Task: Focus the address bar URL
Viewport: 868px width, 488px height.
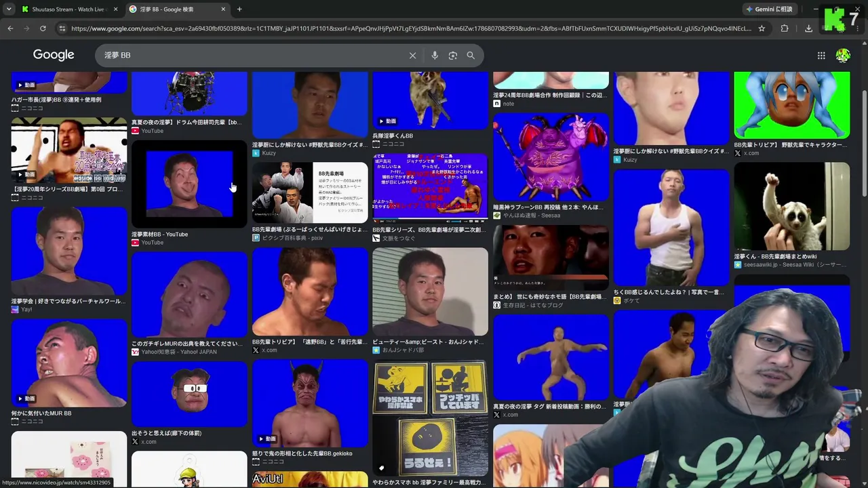Action: pos(410,28)
